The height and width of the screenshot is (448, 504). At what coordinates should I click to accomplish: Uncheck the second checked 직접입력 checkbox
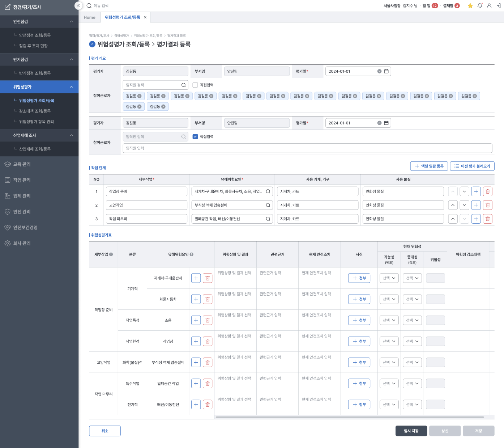tap(195, 137)
